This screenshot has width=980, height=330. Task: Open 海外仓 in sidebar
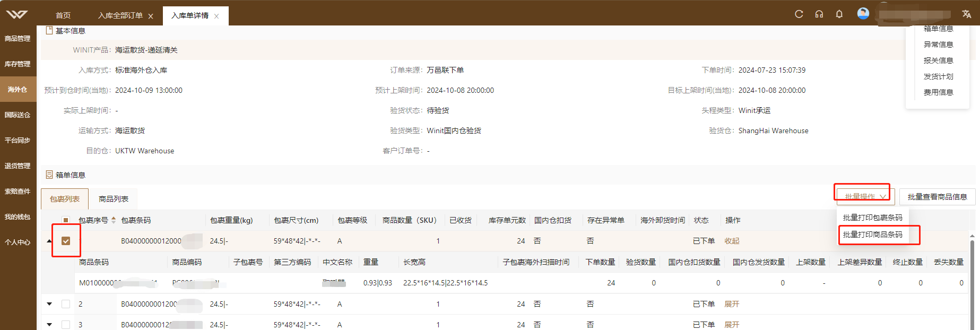pyautogui.click(x=18, y=90)
